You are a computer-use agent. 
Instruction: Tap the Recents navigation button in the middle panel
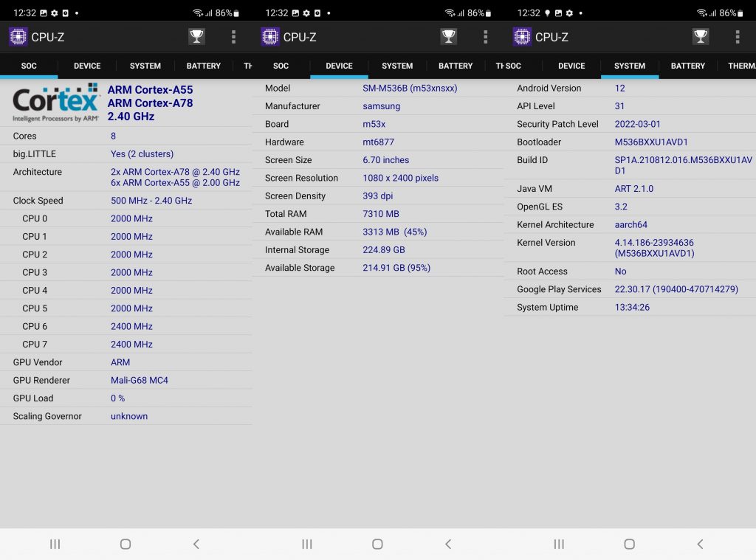pyautogui.click(x=307, y=544)
